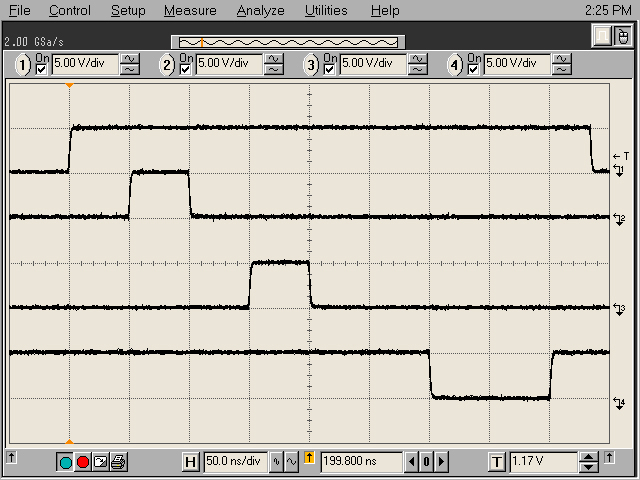Click the single acquisition icon
This screenshot has width=640, height=480.
point(100,462)
